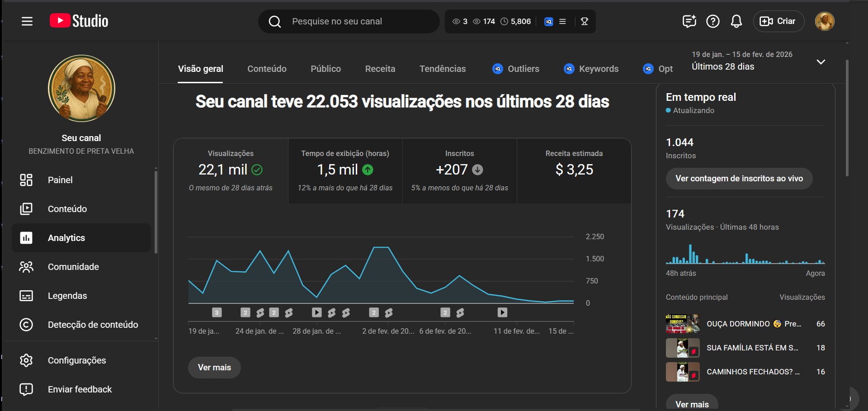Open Comunidade in the left sidebar
This screenshot has height=411, width=868.
[73, 267]
